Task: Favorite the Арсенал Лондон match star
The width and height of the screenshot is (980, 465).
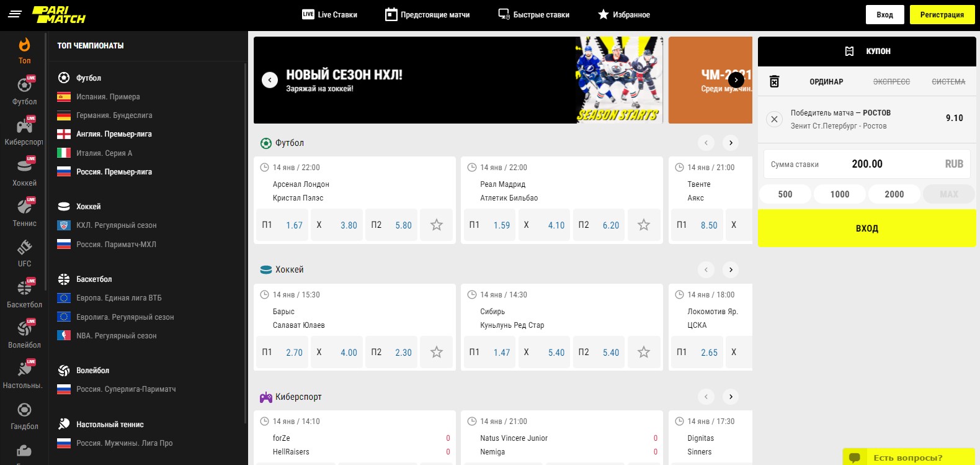Action: click(437, 225)
